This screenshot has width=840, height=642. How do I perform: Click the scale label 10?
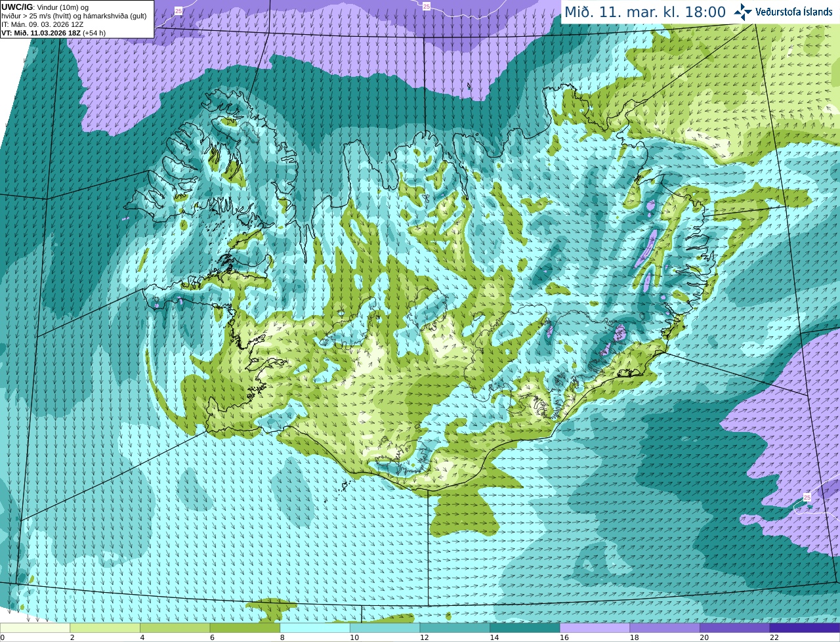click(354, 637)
